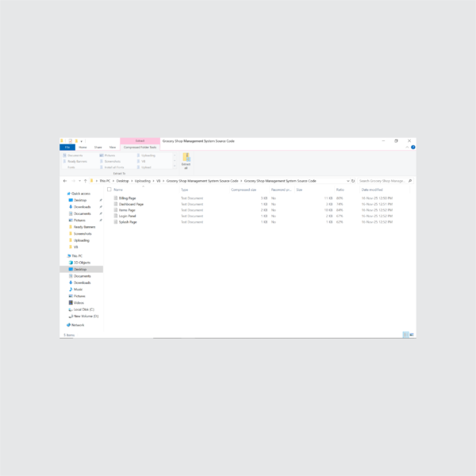The width and height of the screenshot is (476, 476).
Task: Tick the select-all checkbox beside Name header
Action: tap(109, 190)
